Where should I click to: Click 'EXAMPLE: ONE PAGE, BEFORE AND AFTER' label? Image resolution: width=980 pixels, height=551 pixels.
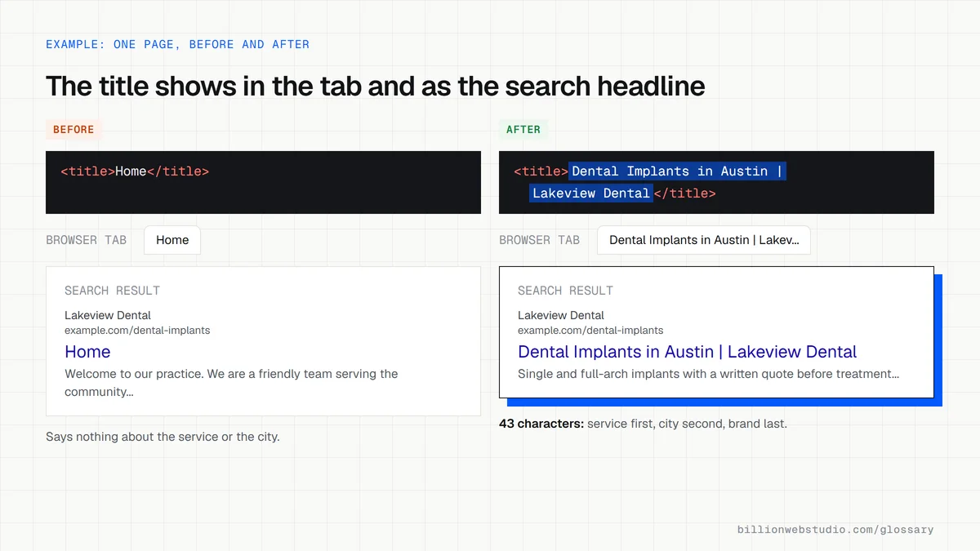point(177,44)
